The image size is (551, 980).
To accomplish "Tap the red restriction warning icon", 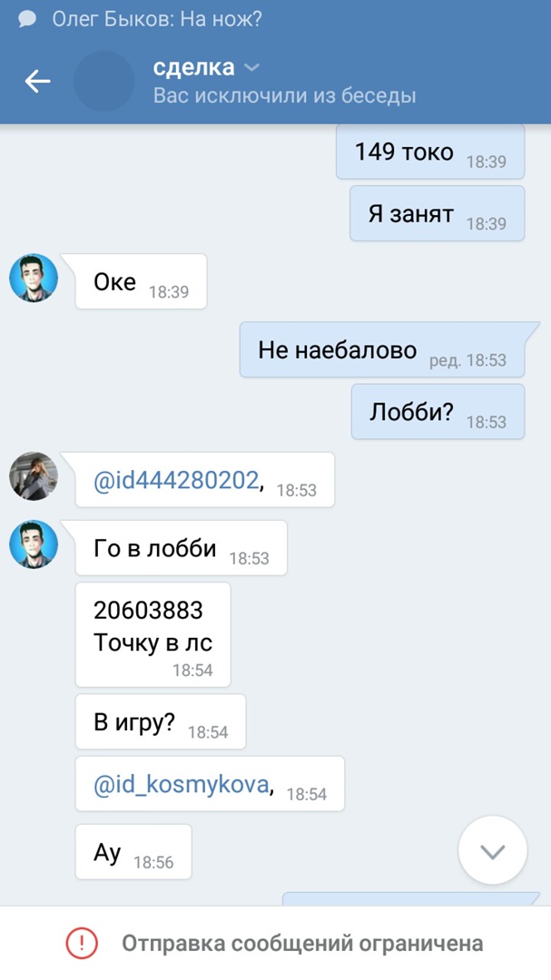I will pos(82,943).
